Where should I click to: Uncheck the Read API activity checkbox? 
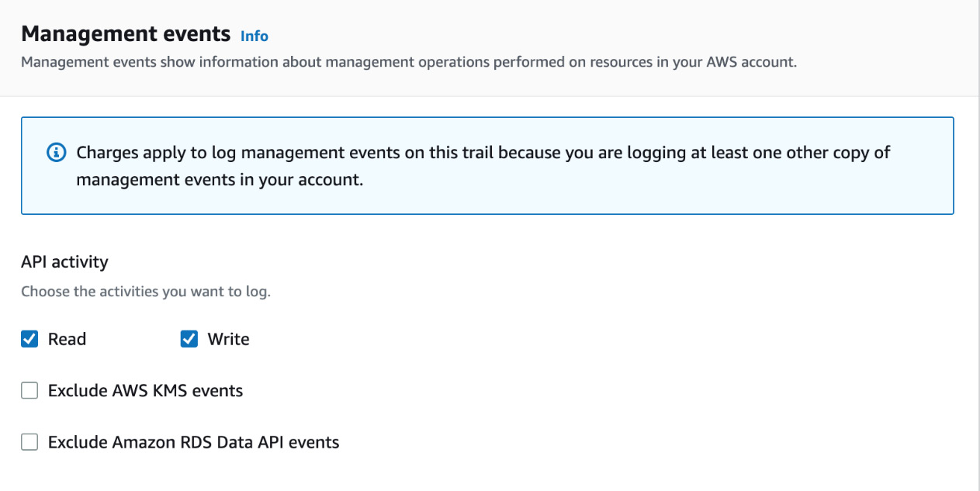(x=29, y=339)
